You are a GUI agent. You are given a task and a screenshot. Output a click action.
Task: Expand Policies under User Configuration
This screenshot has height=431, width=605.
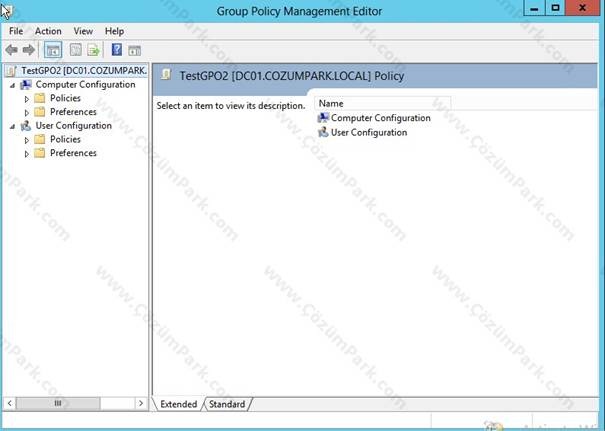point(27,140)
